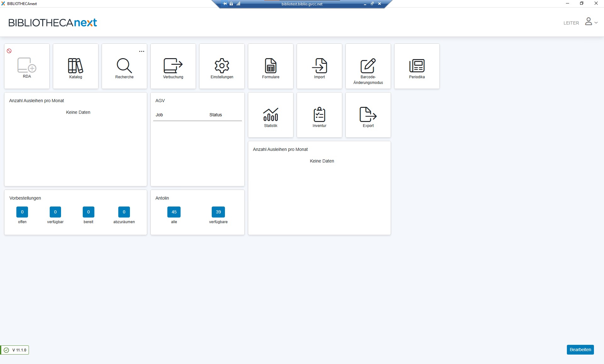
Task: Click the Bearbeiten button
Action: [x=580, y=350]
